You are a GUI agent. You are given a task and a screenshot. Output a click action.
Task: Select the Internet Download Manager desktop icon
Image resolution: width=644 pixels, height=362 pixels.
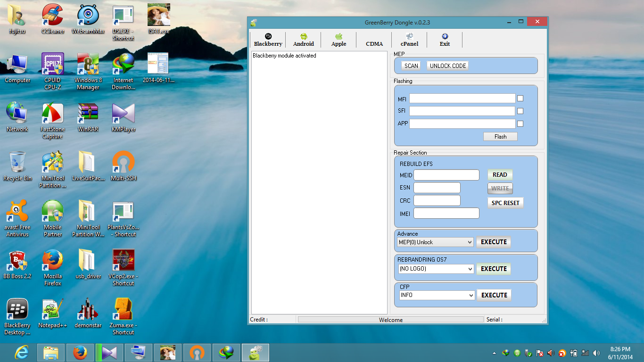click(123, 71)
